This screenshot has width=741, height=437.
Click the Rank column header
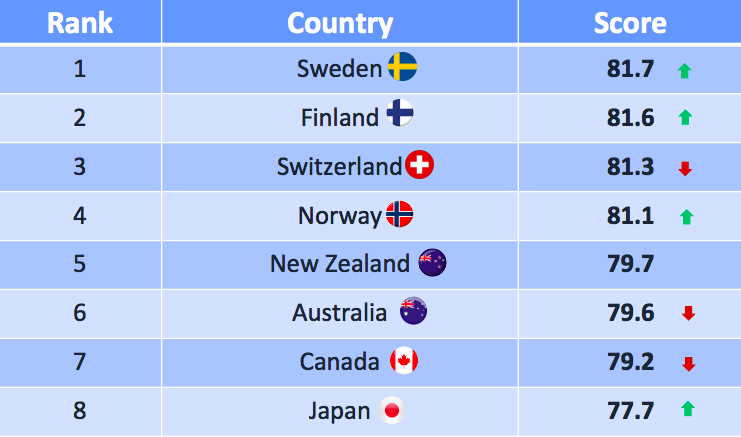[80, 22]
